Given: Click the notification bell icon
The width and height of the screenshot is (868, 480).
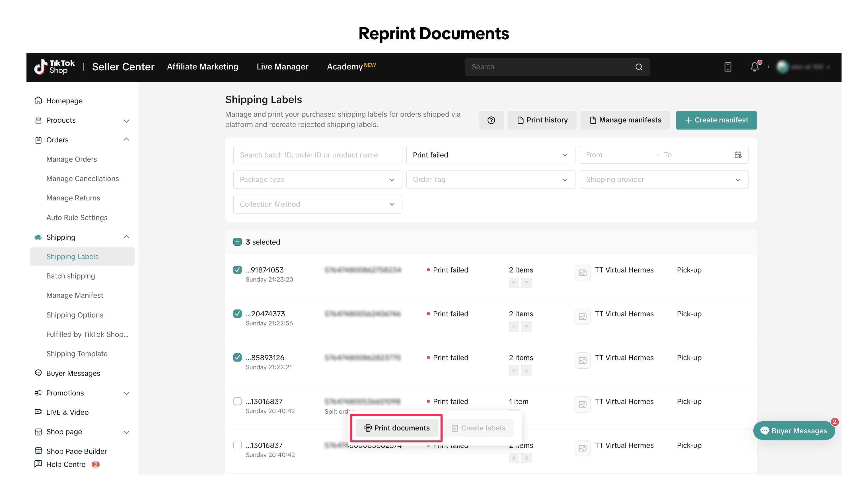Looking at the screenshot, I should pyautogui.click(x=754, y=67).
